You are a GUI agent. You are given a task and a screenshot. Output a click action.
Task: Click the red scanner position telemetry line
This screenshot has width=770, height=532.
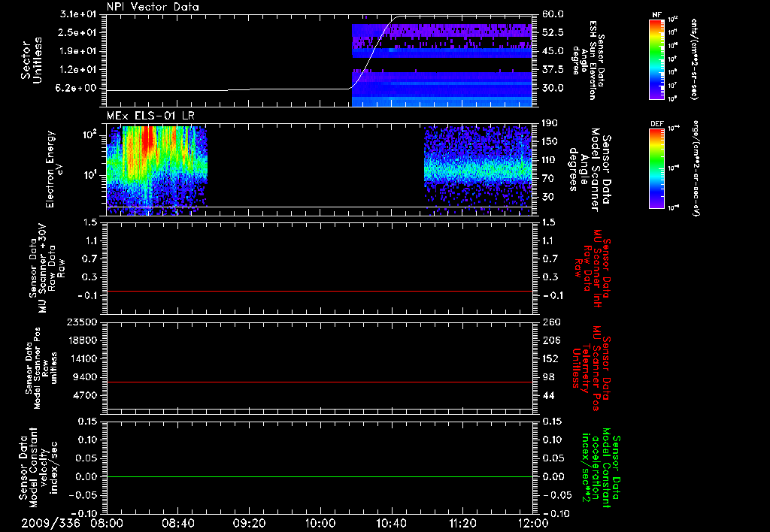(x=319, y=382)
